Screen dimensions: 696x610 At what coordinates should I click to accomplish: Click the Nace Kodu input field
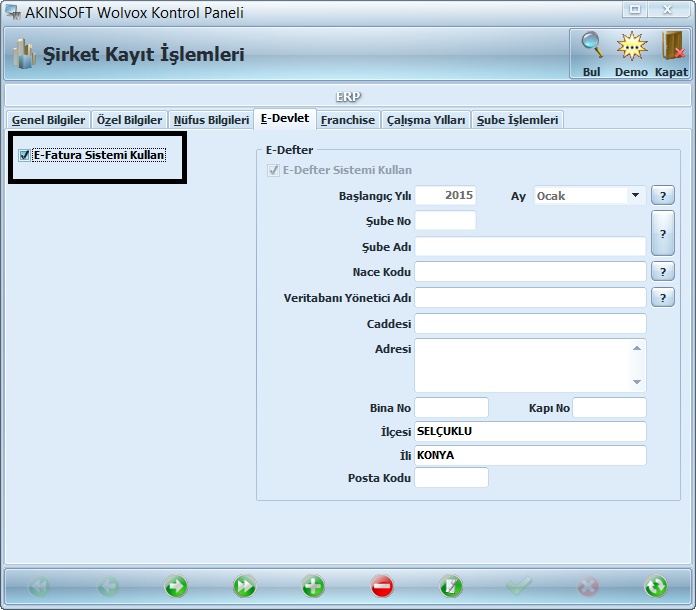point(530,271)
